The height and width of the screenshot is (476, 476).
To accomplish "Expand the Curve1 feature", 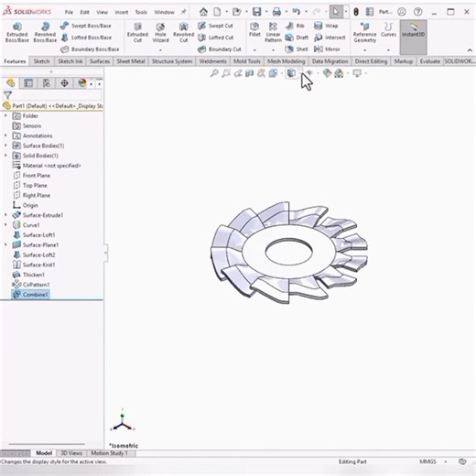I will click(x=5, y=225).
